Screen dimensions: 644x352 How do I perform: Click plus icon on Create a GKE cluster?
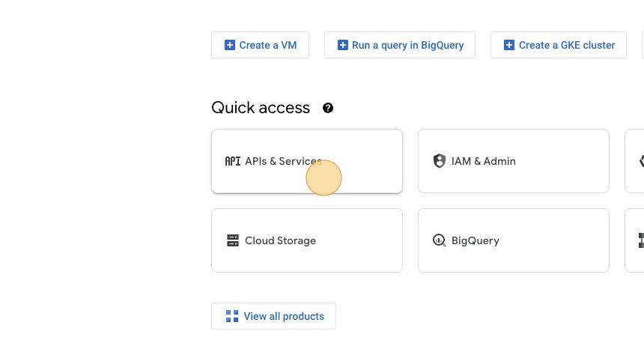point(509,45)
